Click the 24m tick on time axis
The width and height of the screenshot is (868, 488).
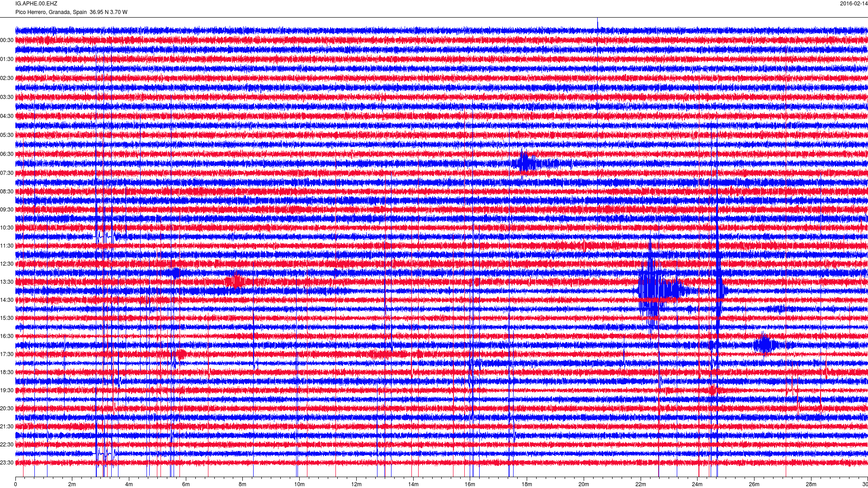[x=697, y=484]
